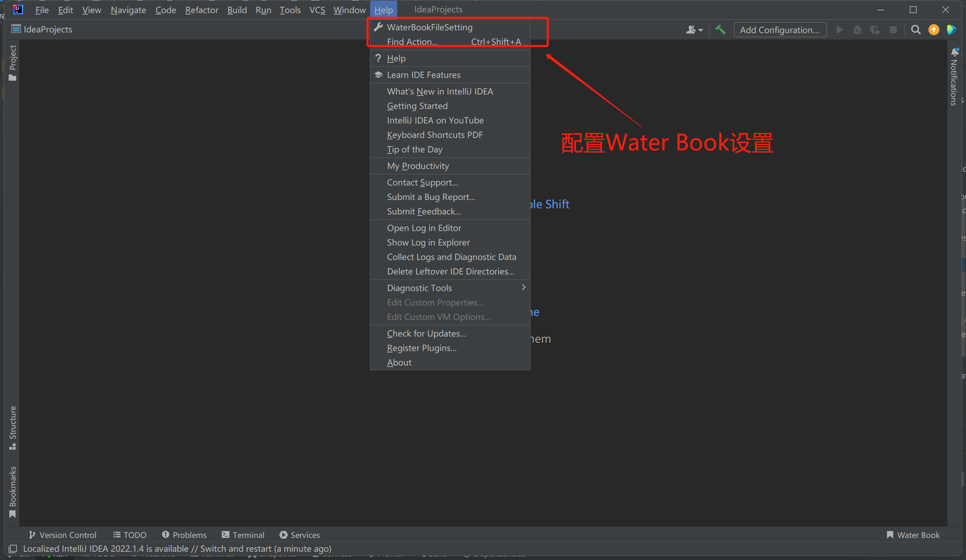The image size is (966, 560).
Task: Run the current application
Action: click(x=839, y=30)
